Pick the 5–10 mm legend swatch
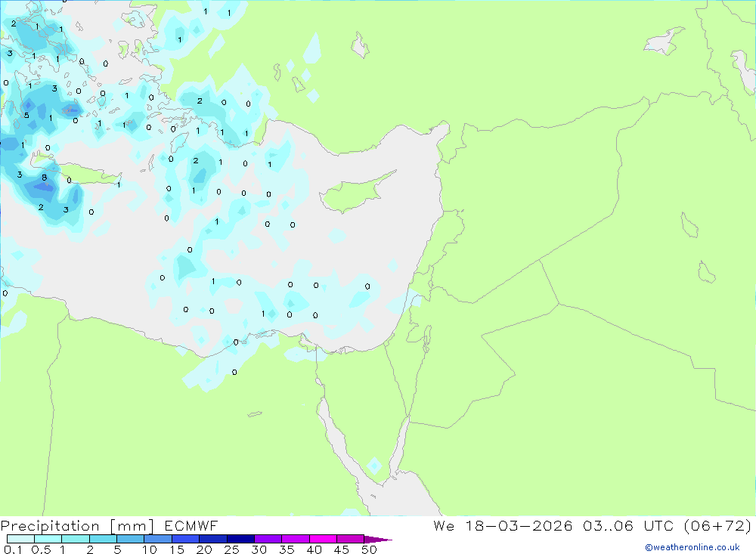756x554 pixels. pyautogui.click(x=131, y=539)
